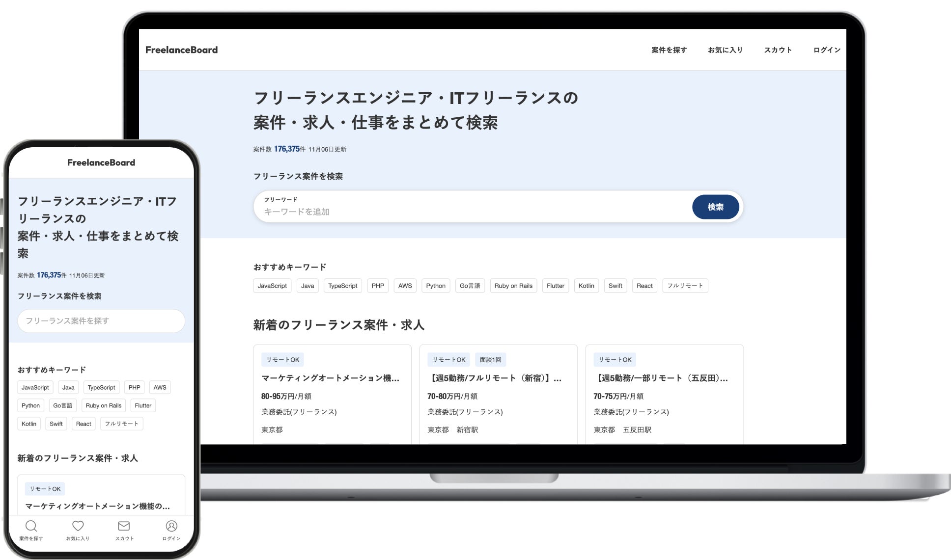Click the FreelanceBoard logo on phone
951x560 pixels.
[x=101, y=162]
